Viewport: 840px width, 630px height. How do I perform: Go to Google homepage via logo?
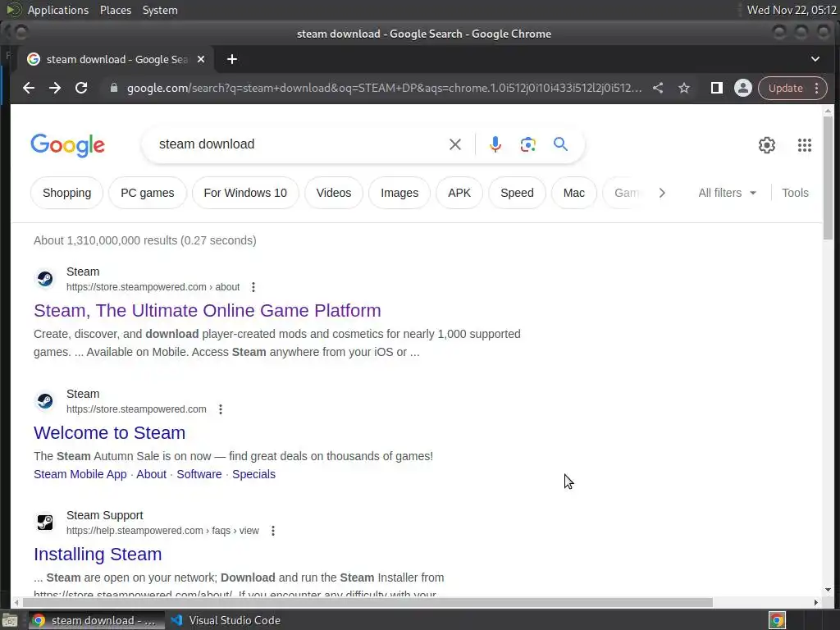[67, 145]
